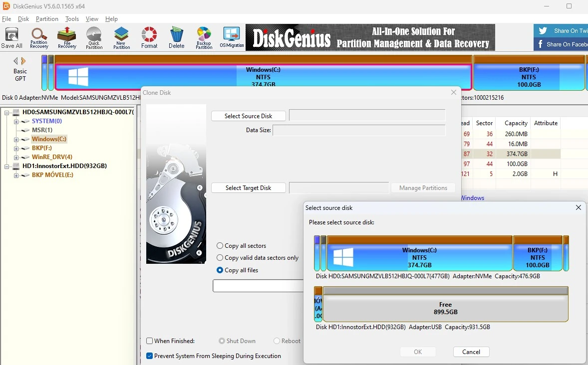
Task: Click the Data Size field
Action: pos(359,130)
